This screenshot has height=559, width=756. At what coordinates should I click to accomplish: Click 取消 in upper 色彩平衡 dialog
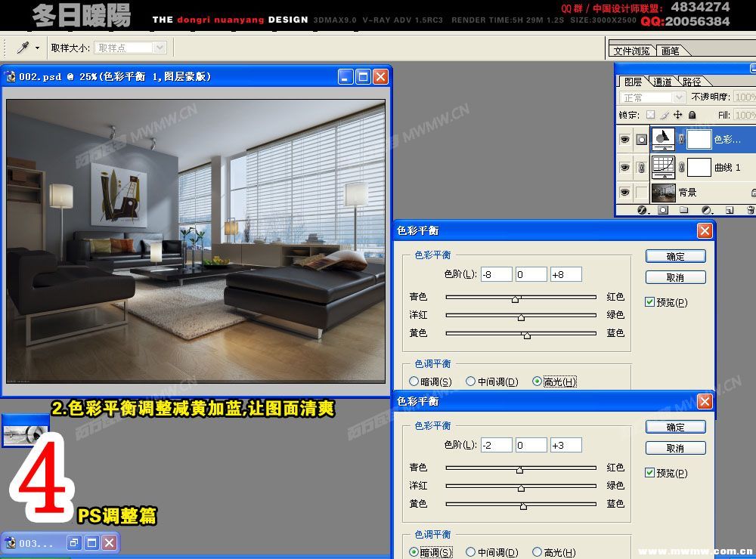pos(675,277)
